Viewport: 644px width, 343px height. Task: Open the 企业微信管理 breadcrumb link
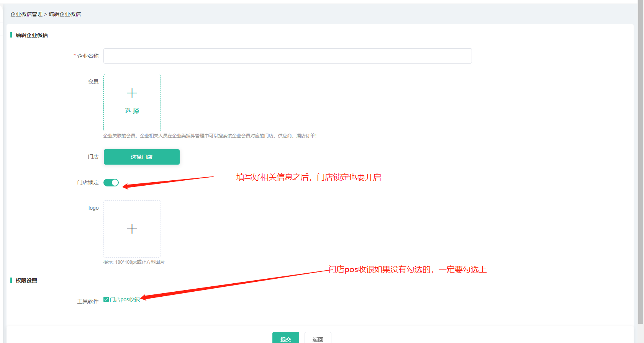tap(26, 14)
